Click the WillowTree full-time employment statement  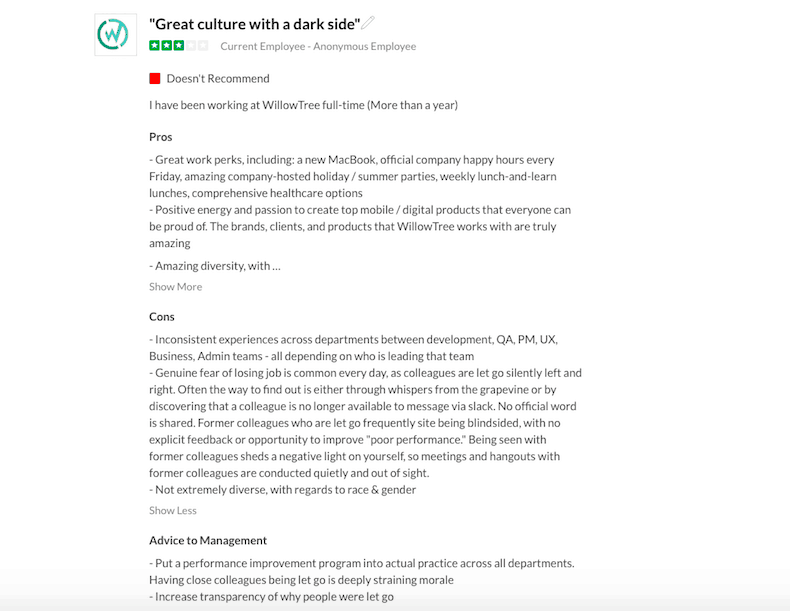point(303,105)
